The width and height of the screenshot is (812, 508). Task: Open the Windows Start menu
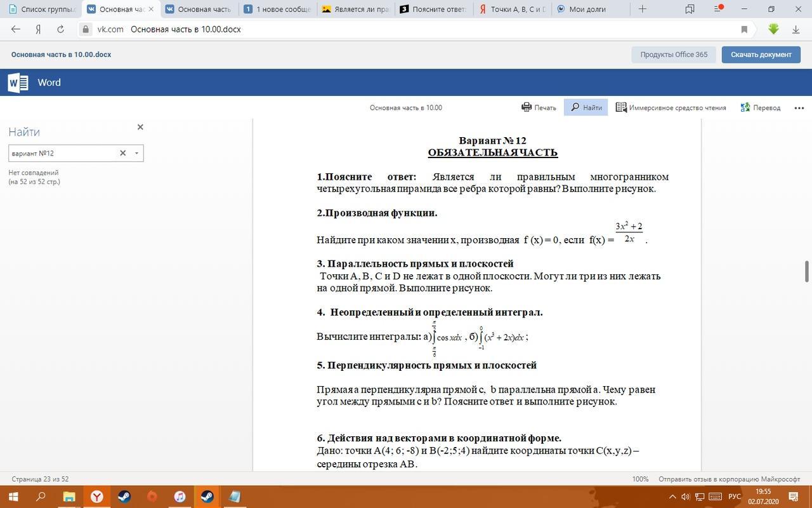coord(13,497)
